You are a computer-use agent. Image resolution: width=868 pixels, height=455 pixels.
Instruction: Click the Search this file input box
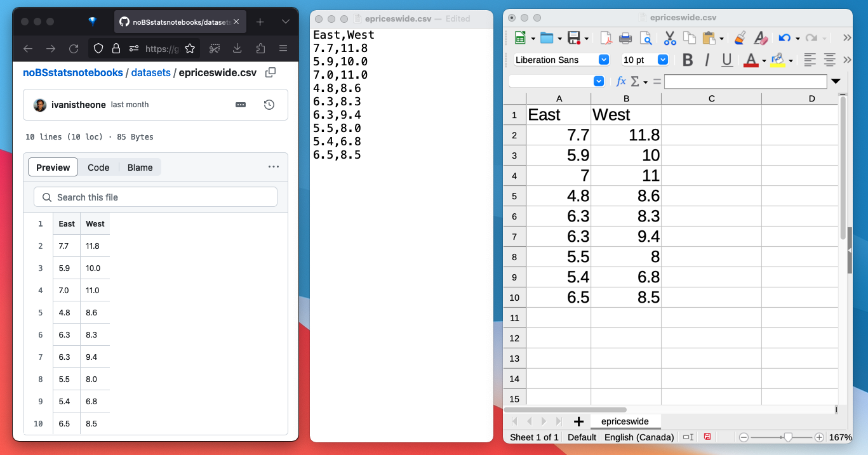[155, 197]
